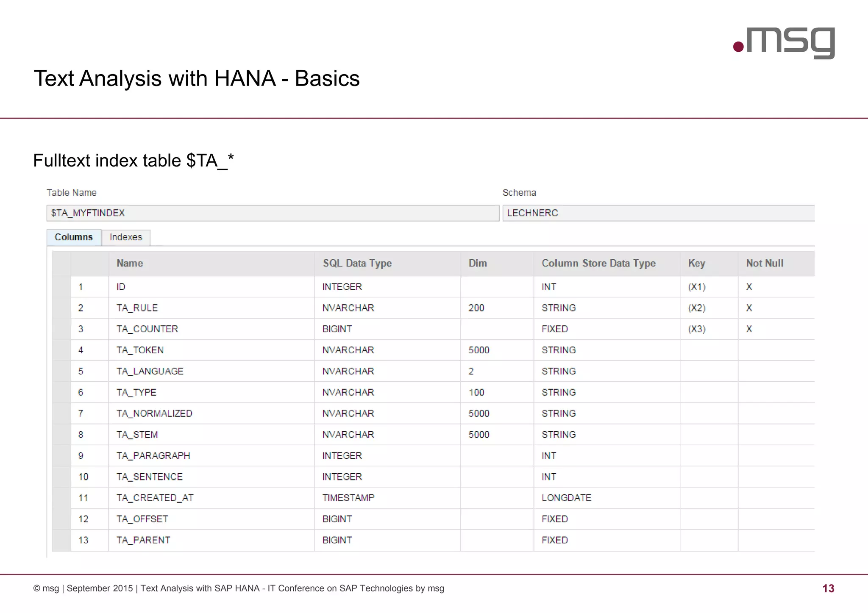Select the TA_SENTENCE name cell
This screenshot has width=868, height=613.
pos(211,477)
